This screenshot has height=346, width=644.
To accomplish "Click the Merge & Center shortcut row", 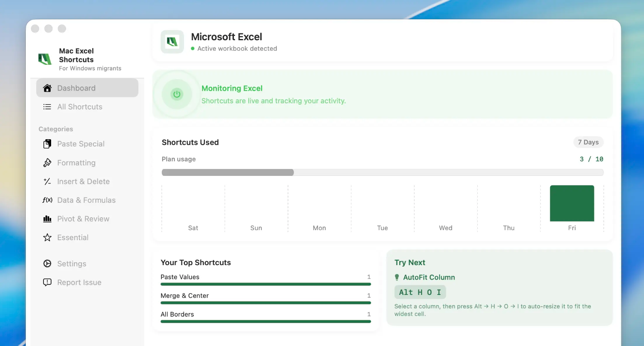I will 266,298.
